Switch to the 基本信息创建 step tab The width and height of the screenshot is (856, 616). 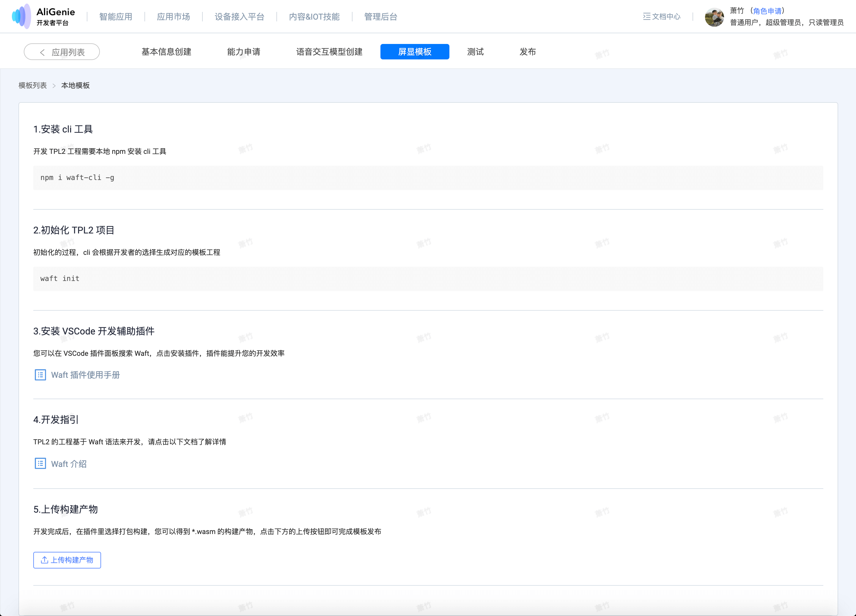[x=166, y=52]
